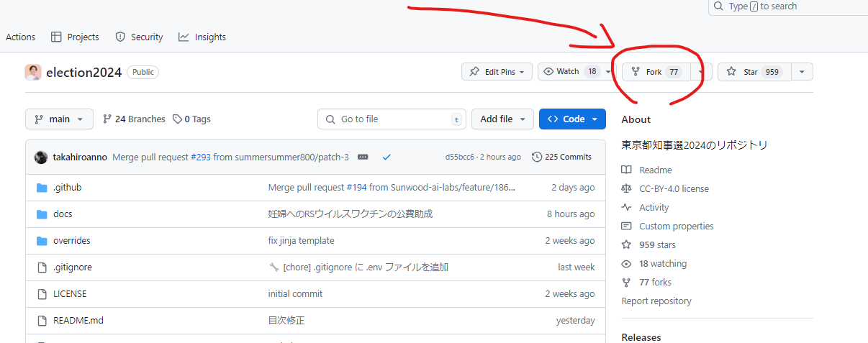Open the election2024 repository link
Screen dimensions: 868x343
click(x=83, y=72)
